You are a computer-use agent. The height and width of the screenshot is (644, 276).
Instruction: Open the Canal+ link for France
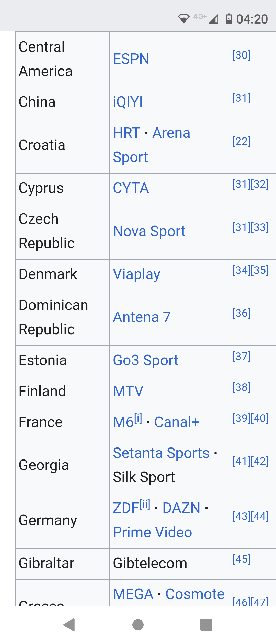pyautogui.click(x=177, y=422)
